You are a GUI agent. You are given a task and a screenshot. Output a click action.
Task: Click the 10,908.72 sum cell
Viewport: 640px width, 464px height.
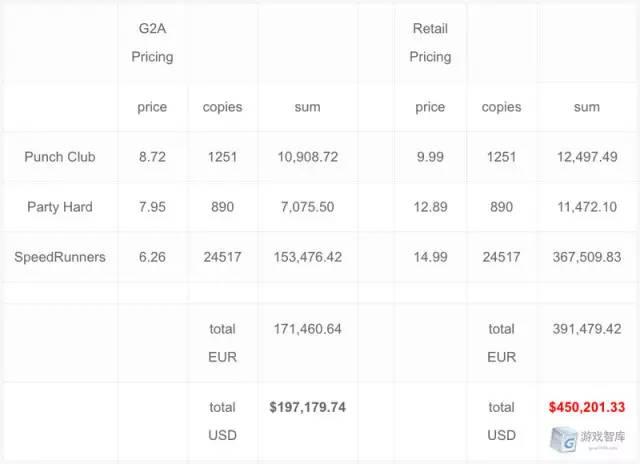[x=308, y=157]
